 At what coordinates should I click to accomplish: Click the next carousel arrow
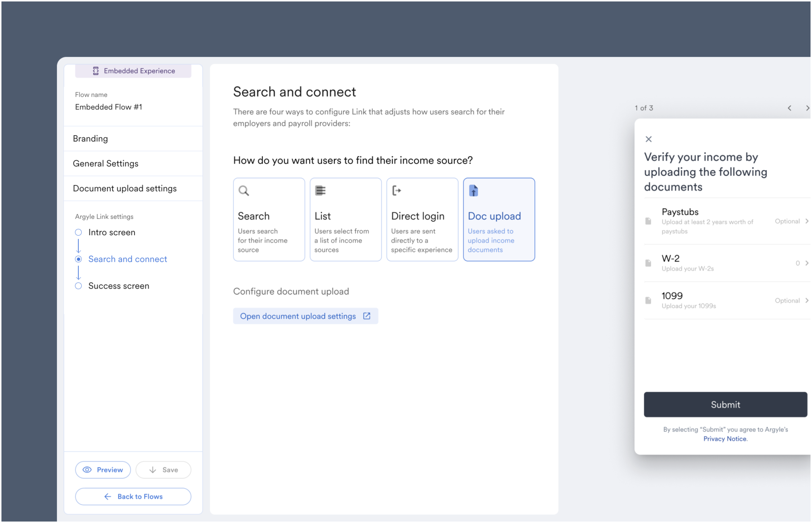(x=808, y=108)
